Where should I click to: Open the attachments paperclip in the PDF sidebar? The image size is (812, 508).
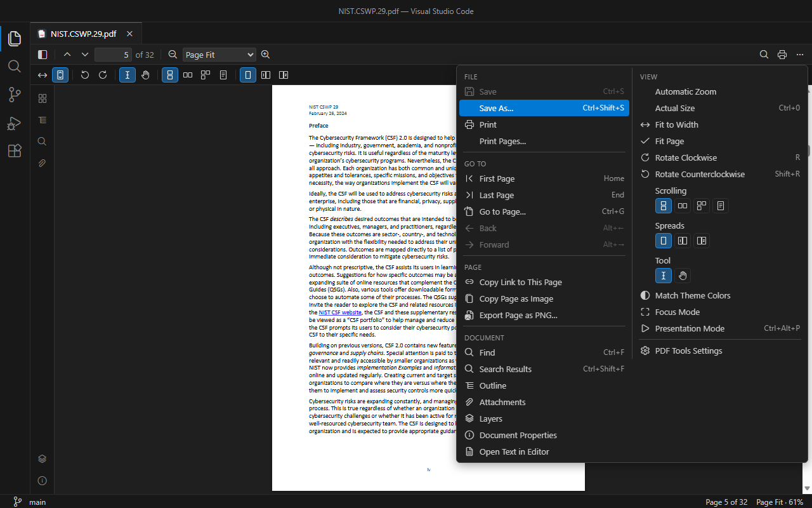click(x=43, y=163)
